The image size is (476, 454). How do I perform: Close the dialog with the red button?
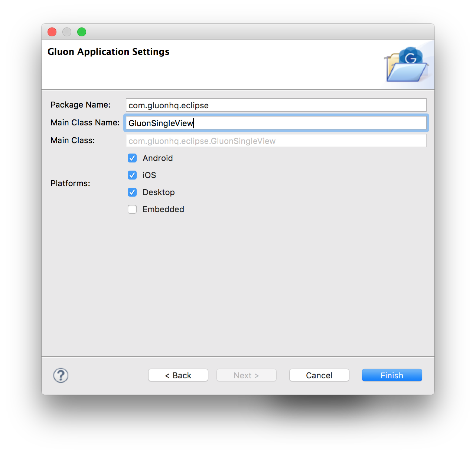point(52,32)
